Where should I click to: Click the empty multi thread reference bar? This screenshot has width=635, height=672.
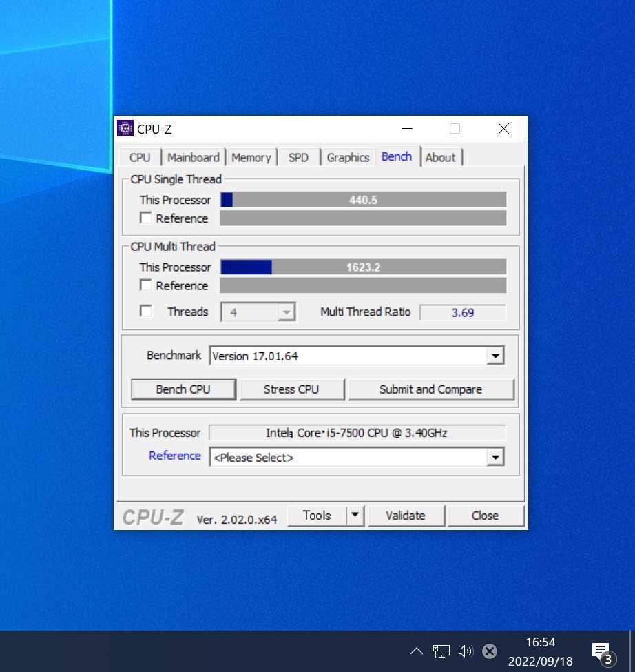click(x=363, y=285)
